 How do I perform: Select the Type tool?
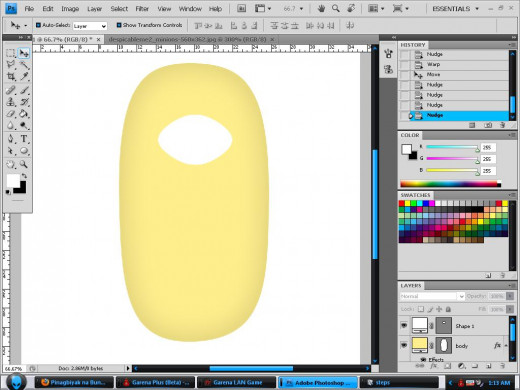24,139
